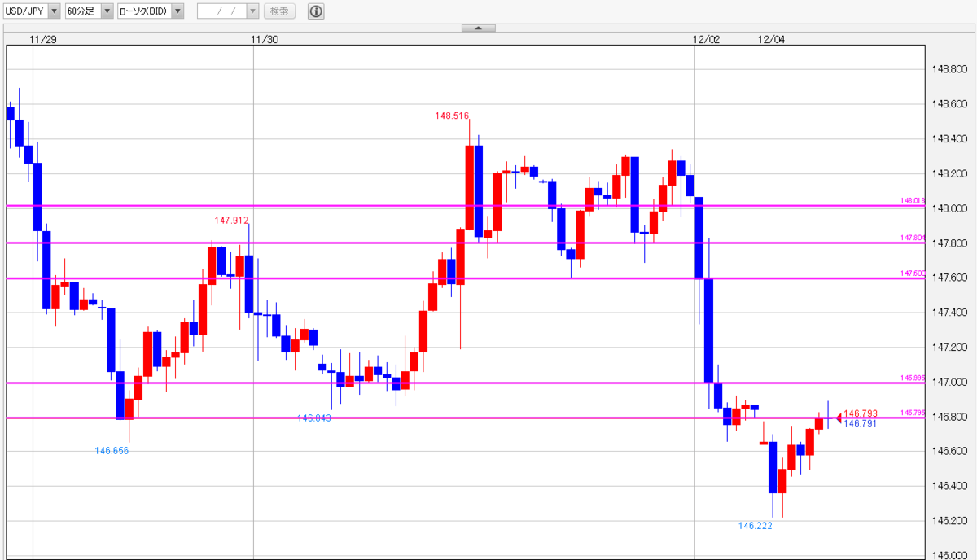Click the red 146.793 current price value
Viewport: 977px width, 560px height.
(x=861, y=413)
